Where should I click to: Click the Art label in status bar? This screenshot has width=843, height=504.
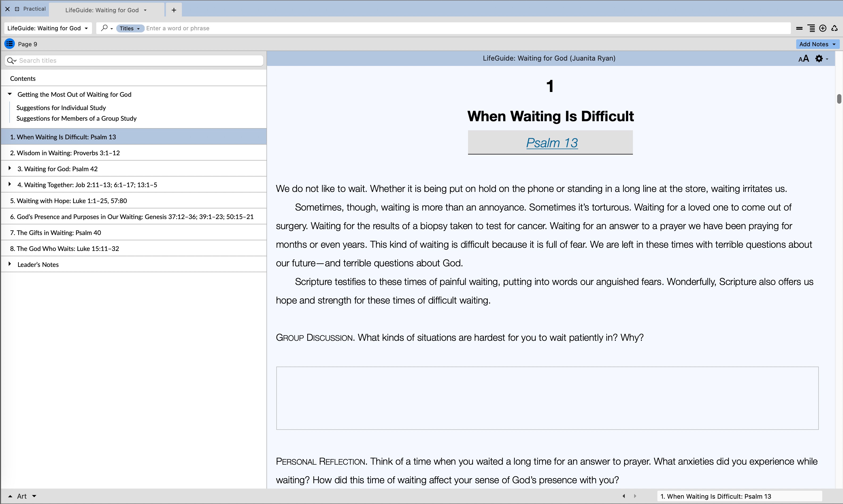pos(22,496)
